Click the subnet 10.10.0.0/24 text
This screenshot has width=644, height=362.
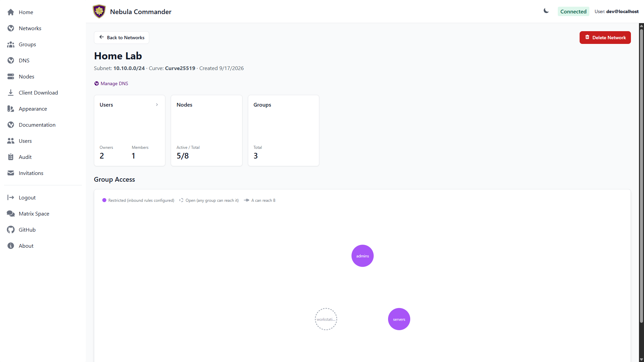pyautogui.click(x=129, y=68)
